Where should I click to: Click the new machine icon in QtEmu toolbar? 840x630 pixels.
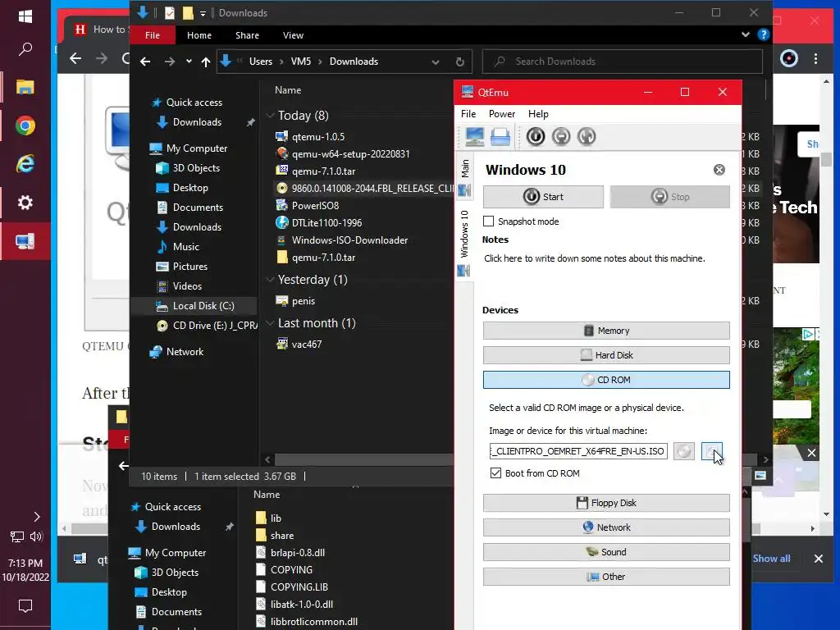click(x=475, y=137)
